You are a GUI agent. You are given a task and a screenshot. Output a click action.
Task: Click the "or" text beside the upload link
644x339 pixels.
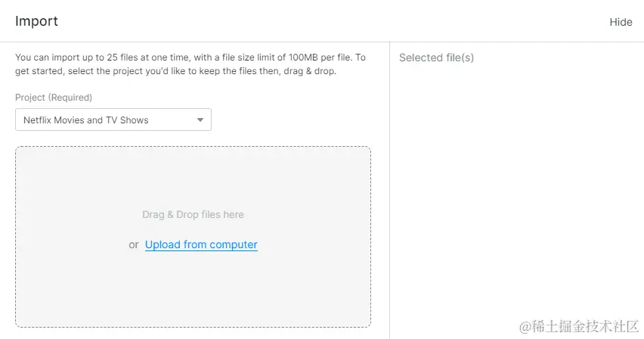coord(134,244)
